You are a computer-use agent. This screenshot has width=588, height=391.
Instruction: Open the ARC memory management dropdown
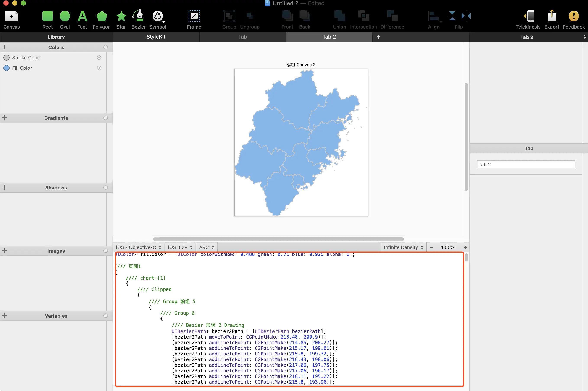point(206,247)
